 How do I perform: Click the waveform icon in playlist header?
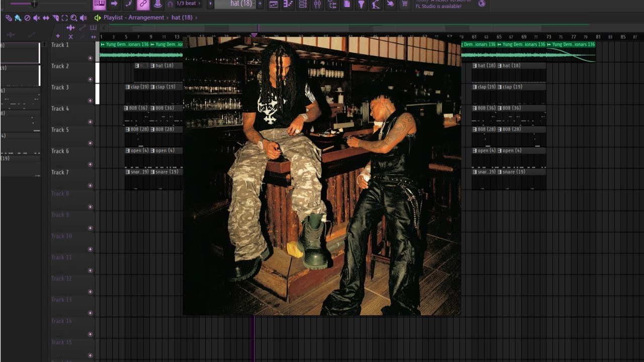(x=70, y=28)
